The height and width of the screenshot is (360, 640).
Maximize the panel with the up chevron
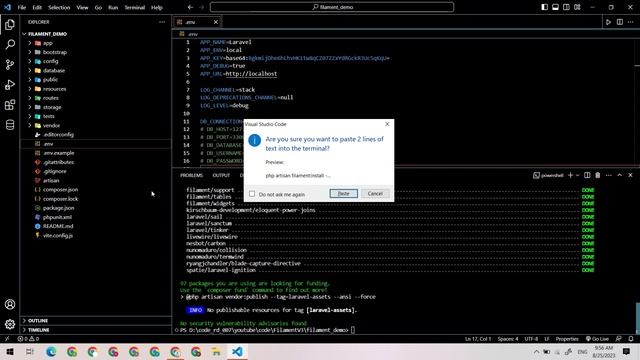click(620, 175)
